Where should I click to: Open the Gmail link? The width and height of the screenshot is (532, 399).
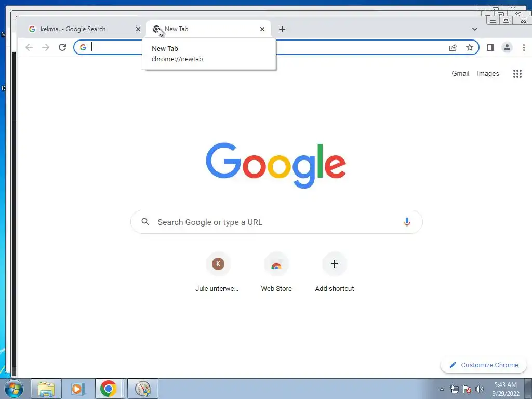[x=460, y=74]
